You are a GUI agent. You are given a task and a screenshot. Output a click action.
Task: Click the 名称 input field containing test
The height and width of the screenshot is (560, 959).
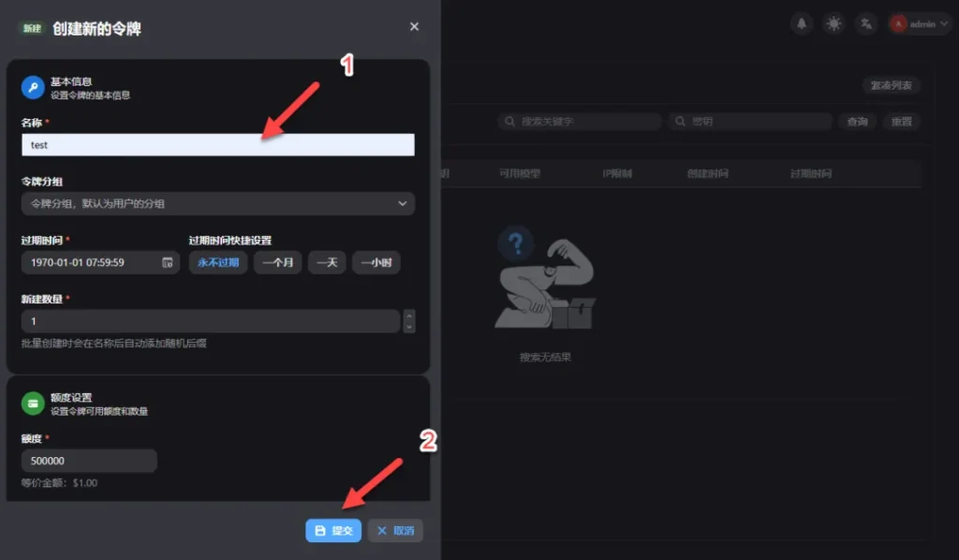point(217,143)
